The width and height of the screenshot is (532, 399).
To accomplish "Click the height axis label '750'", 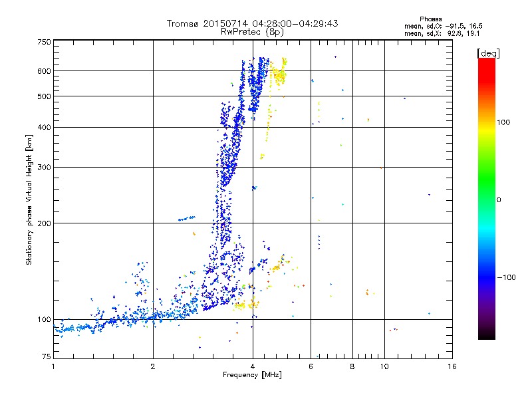I will click(x=44, y=42).
